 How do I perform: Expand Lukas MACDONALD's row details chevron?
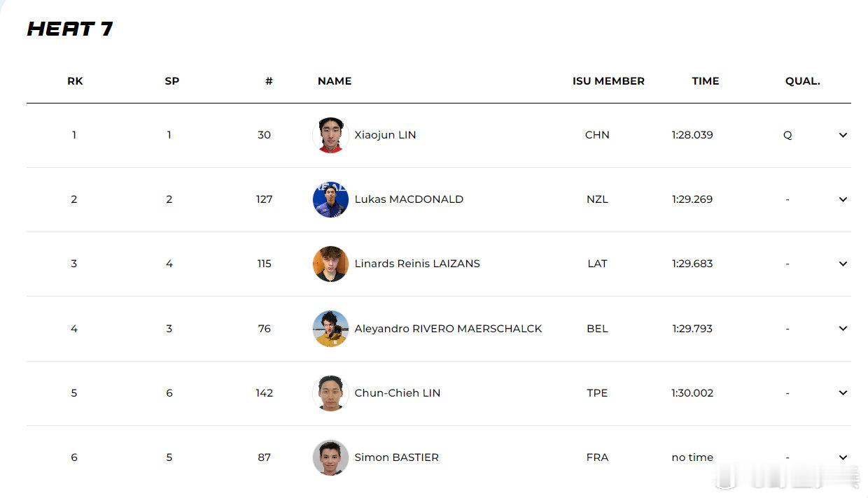[x=843, y=199]
